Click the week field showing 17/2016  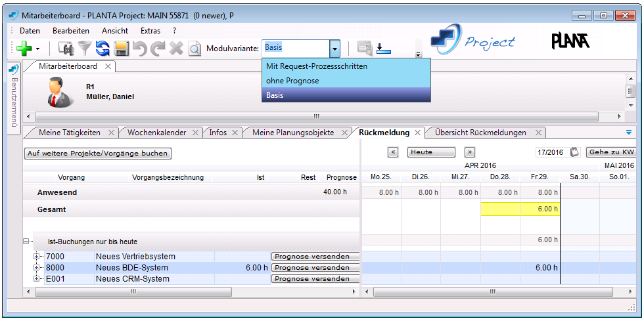tap(550, 152)
